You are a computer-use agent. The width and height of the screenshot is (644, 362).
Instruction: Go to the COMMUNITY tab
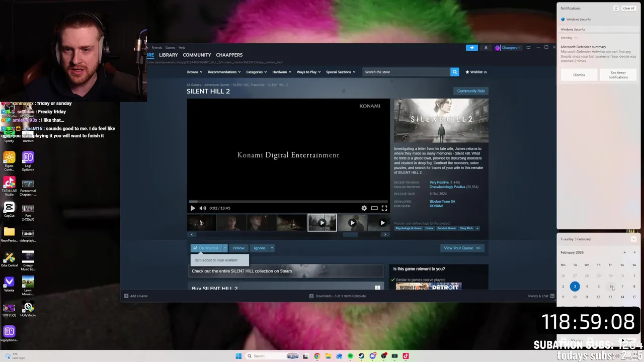coord(197,55)
